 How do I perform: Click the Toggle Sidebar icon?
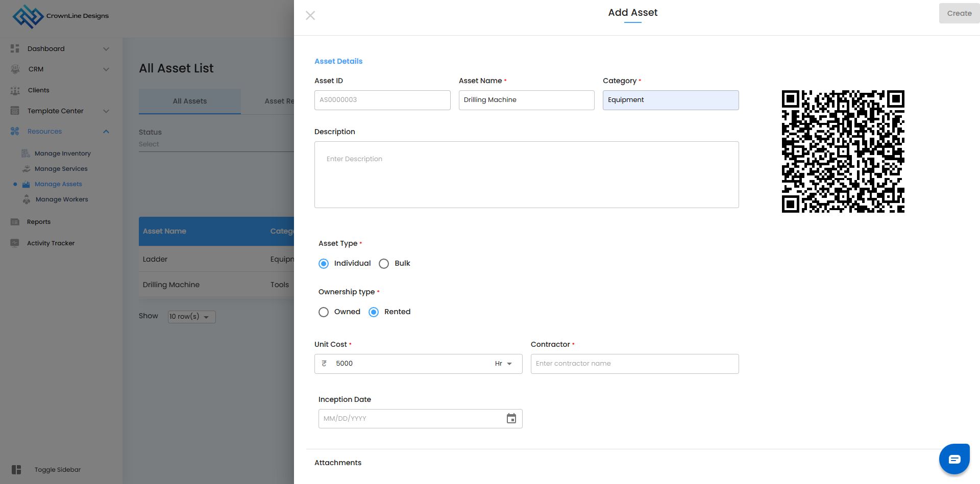(16, 470)
